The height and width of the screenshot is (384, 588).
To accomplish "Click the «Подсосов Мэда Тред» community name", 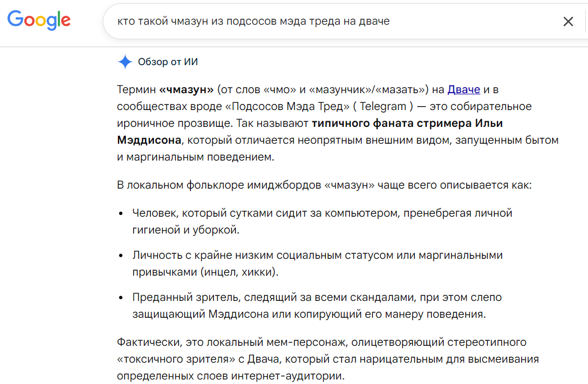I will 287,107.
